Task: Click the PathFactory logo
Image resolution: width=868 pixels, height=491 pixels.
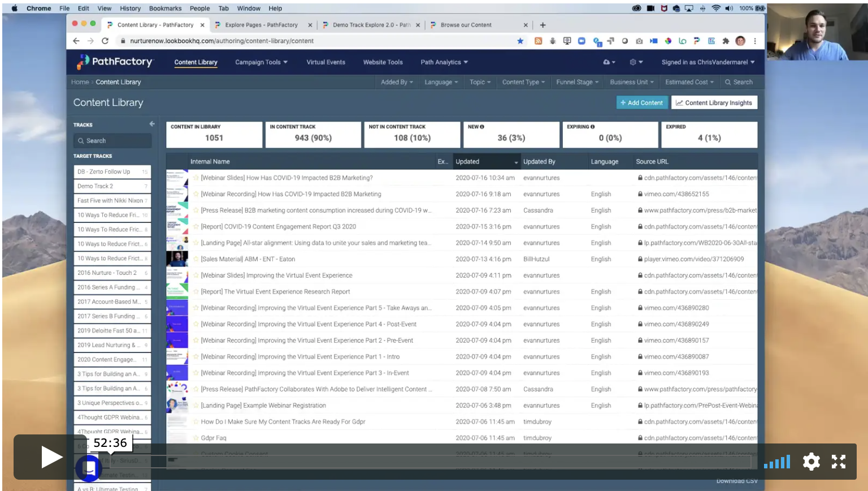Action: tap(115, 62)
